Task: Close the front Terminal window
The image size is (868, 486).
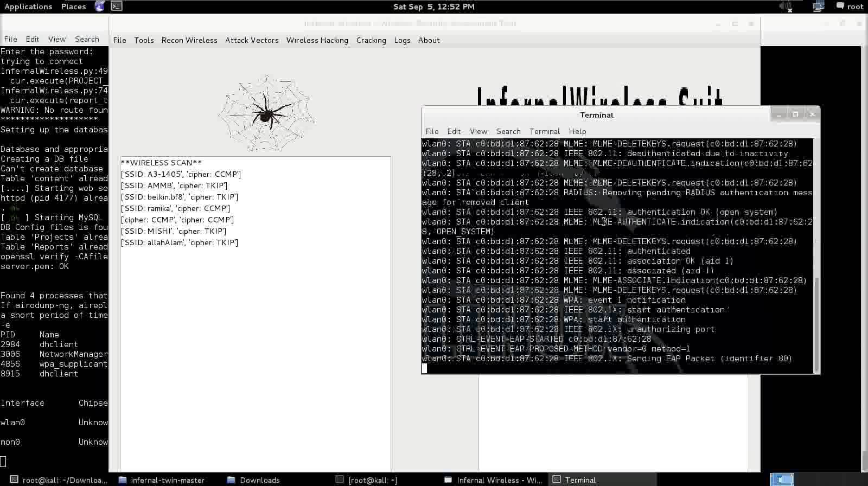Action: coord(812,114)
